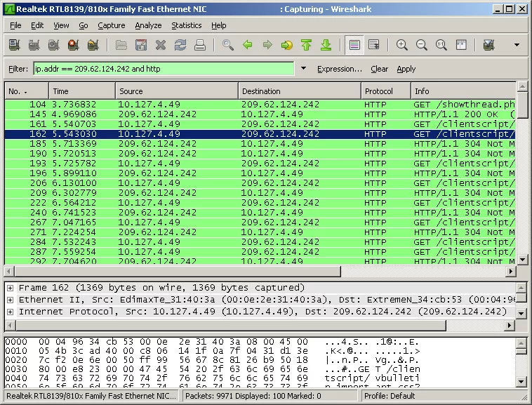Select packet 145 HTTP/1.1 200 OK row
Screen dimensions: 532x405
[260, 114]
